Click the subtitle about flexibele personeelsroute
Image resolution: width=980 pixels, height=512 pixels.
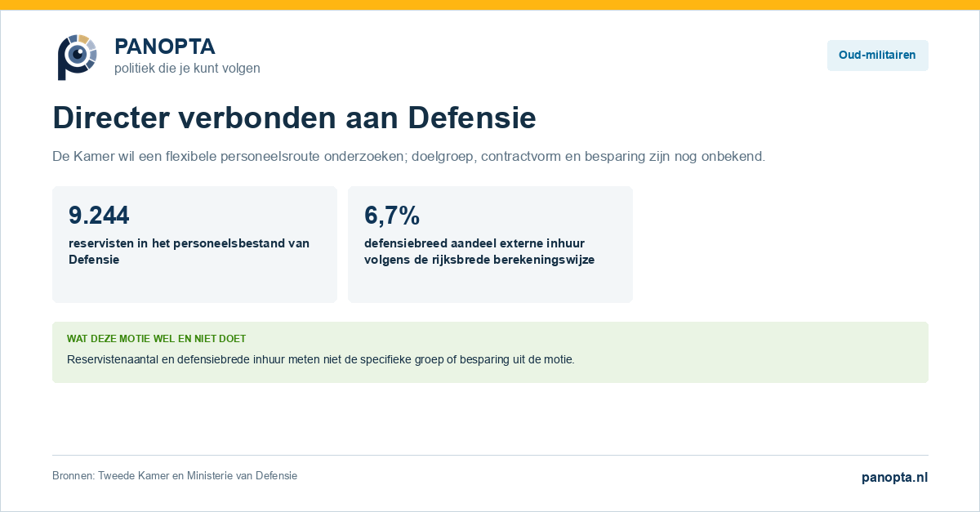click(x=408, y=156)
